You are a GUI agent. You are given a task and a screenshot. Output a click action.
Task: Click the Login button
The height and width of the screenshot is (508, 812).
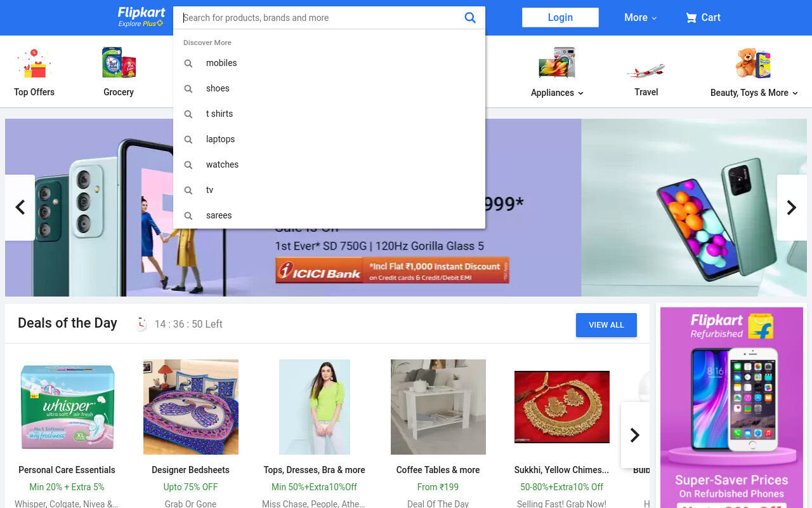pyautogui.click(x=560, y=18)
